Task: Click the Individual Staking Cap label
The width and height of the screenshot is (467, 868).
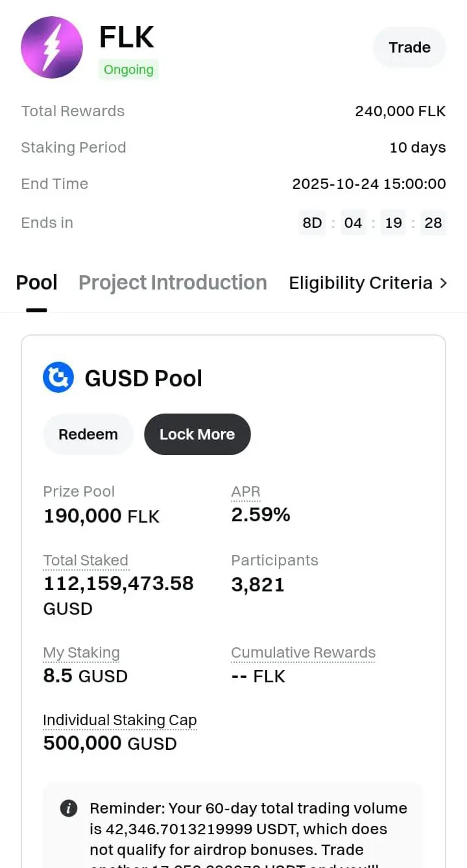Action: 120,720
